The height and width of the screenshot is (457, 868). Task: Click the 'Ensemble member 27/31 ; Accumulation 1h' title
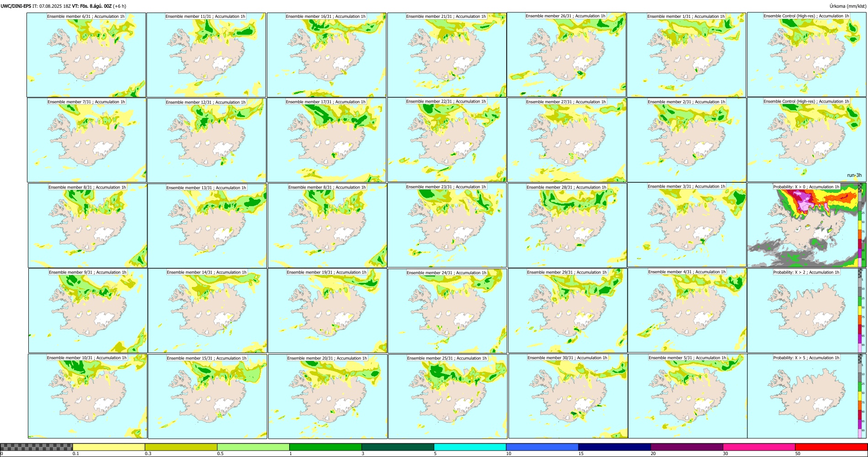[566, 102]
